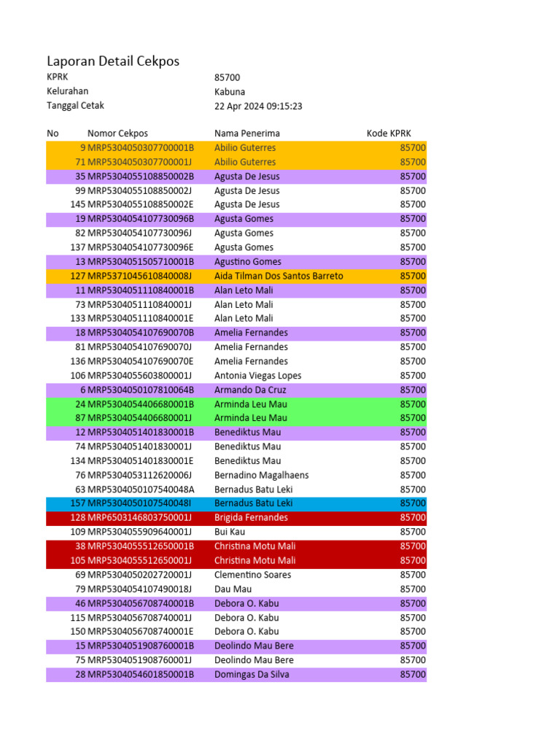Select the name 'Bui Kau'
Viewport: 560px width, 747px height.
coord(230,532)
